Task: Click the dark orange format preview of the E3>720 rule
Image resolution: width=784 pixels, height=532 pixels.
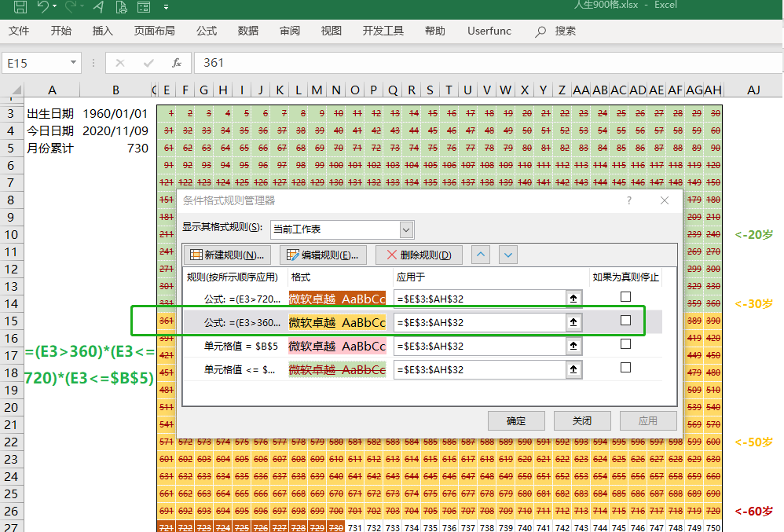Action: (337, 299)
